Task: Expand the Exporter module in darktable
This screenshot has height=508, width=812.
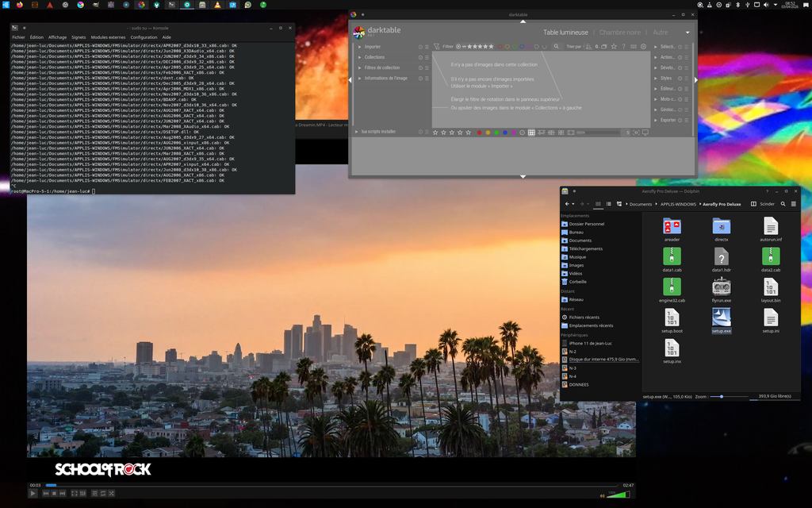Action: pyautogui.click(x=656, y=121)
